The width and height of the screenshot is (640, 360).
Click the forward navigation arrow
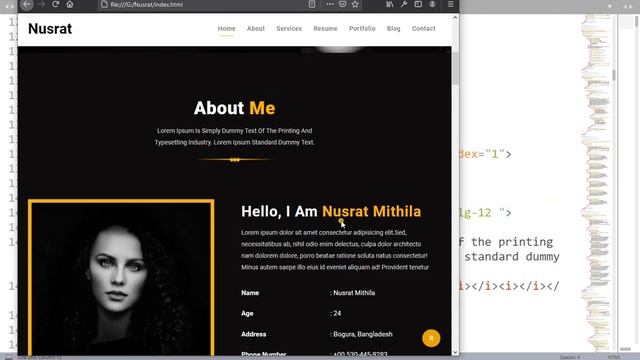point(41,4)
